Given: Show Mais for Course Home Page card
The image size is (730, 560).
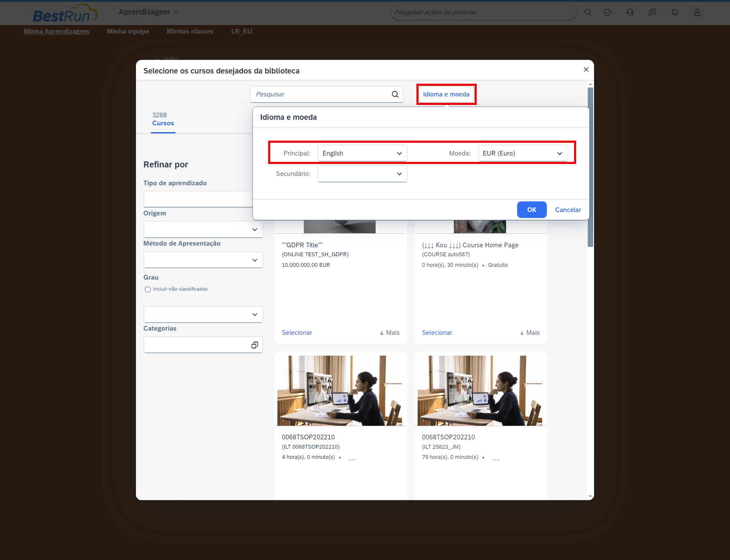Looking at the screenshot, I should click(x=530, y=333).
